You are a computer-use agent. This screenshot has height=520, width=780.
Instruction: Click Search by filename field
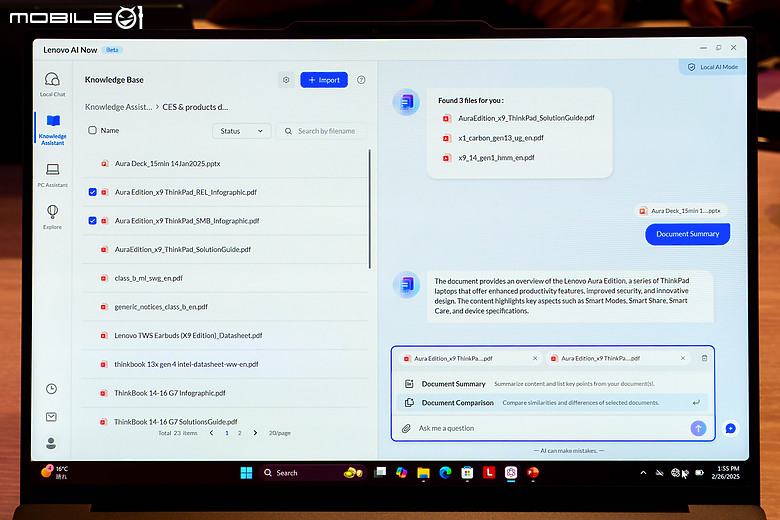[x=321, y=131]
